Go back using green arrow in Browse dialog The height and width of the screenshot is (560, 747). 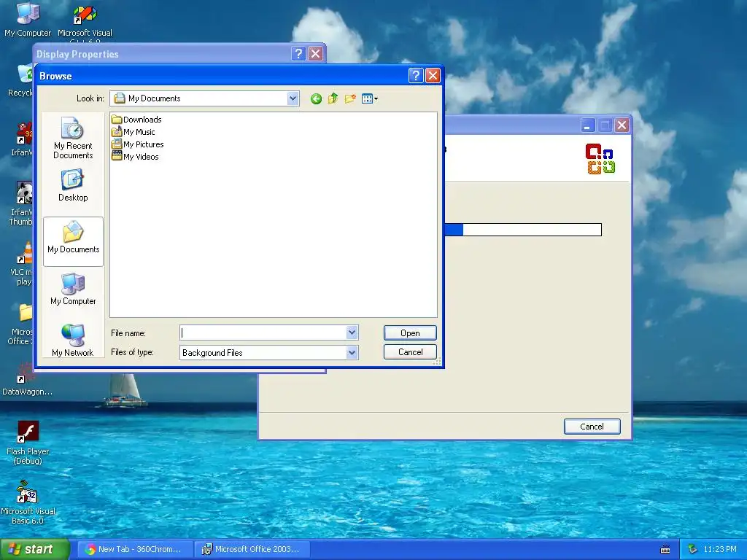(316, 98)
